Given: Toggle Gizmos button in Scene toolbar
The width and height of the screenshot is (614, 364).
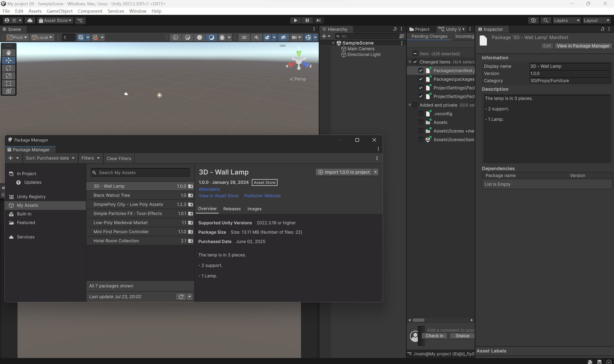Looking at the screenshot, I should click(x=308, y=37).
